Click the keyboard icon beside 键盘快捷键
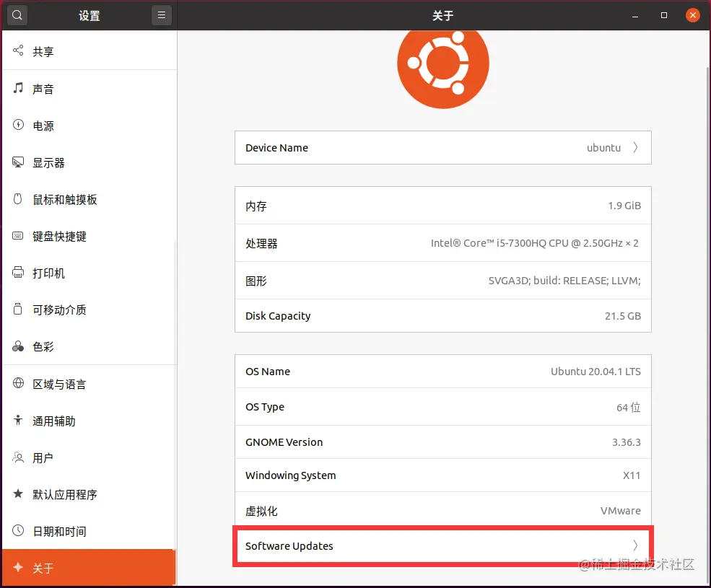 coord(17,235)
